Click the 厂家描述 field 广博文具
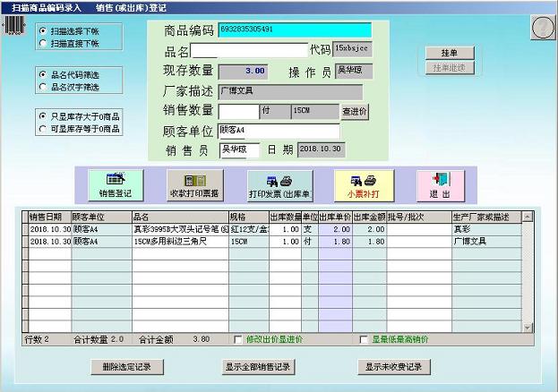 290,92
